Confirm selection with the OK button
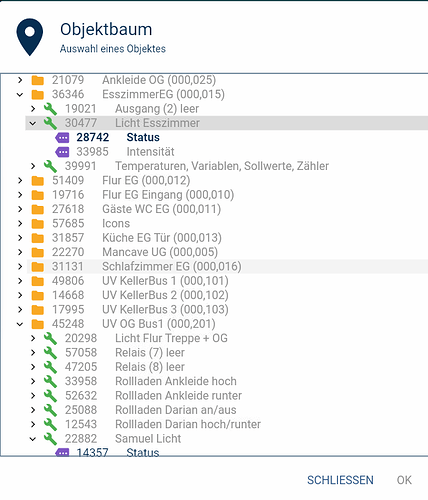The image size is (428, 500). [x=404, y=480]
